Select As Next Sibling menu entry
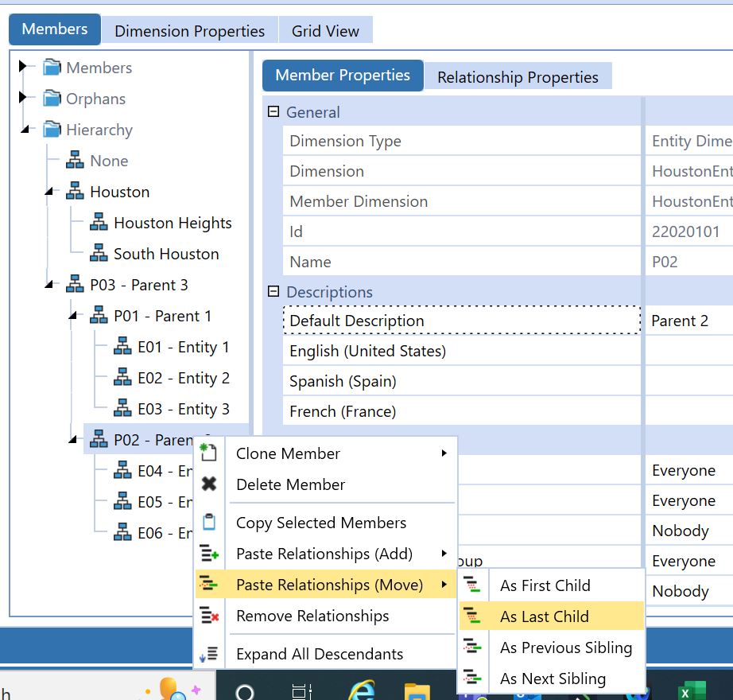The height and width of the screenshot is (700, 733). pos(553,679)
